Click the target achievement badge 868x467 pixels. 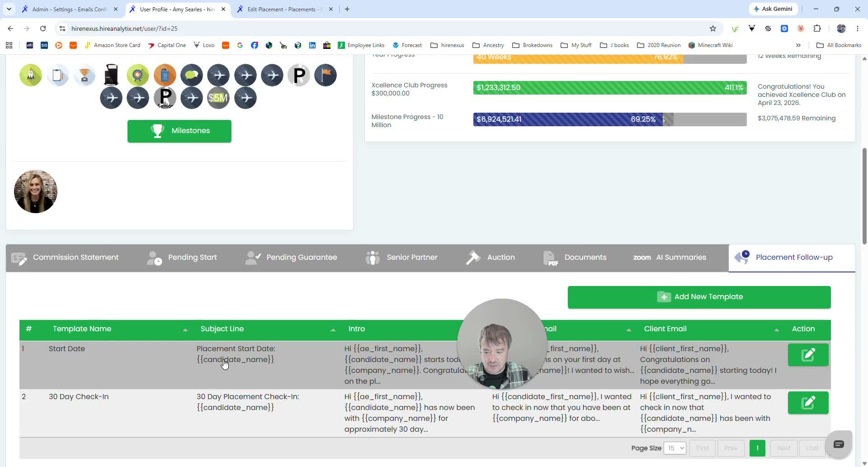[x=138, y=75]
